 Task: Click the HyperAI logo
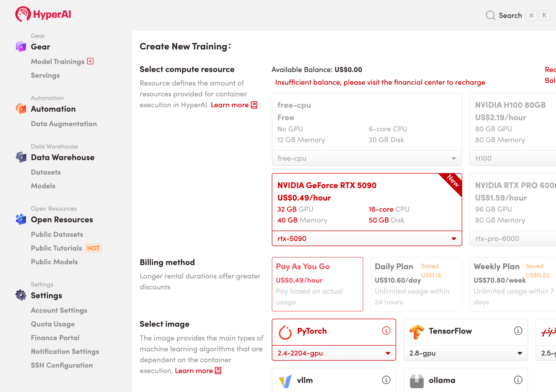(x=43, y=14)
